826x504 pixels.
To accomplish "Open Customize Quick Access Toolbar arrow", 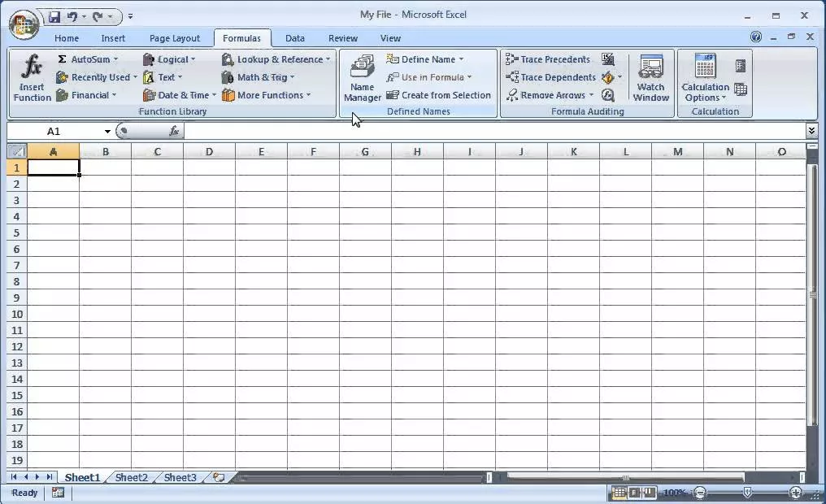I will pos(130,17).
